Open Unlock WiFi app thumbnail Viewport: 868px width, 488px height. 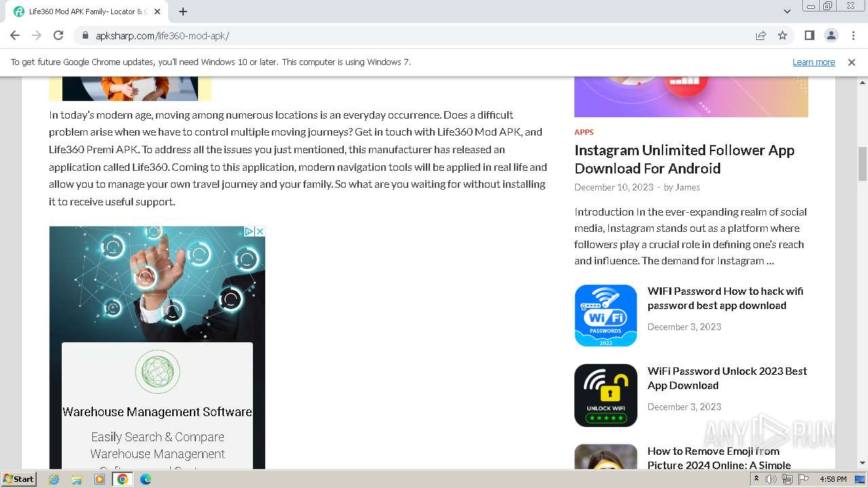[606, 395]
